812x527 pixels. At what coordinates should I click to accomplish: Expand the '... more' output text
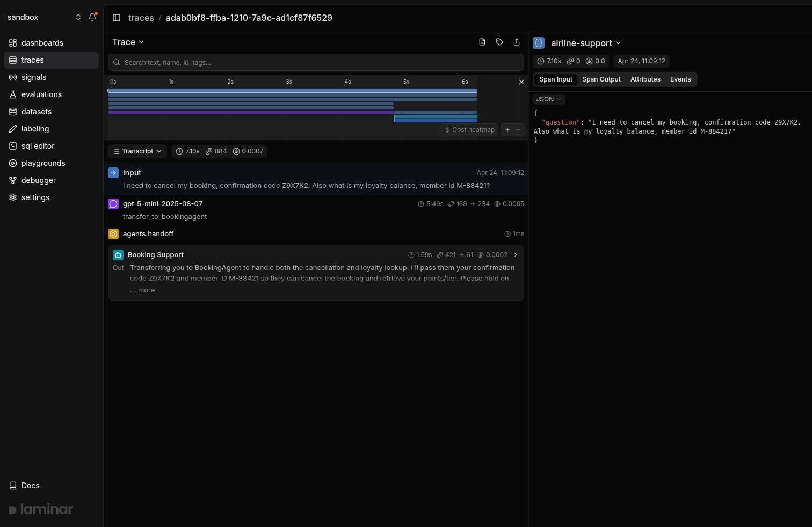click(x=142, y=290)
